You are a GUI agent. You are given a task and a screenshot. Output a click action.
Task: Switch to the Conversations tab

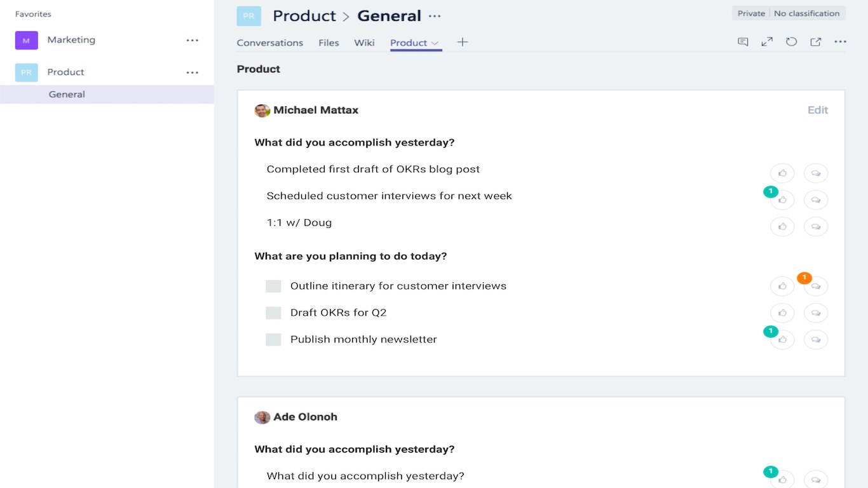point(269,43)
